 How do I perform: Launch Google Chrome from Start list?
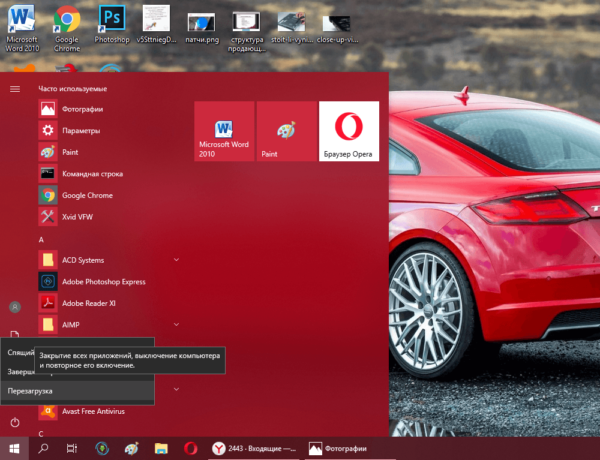pos(109,195)
